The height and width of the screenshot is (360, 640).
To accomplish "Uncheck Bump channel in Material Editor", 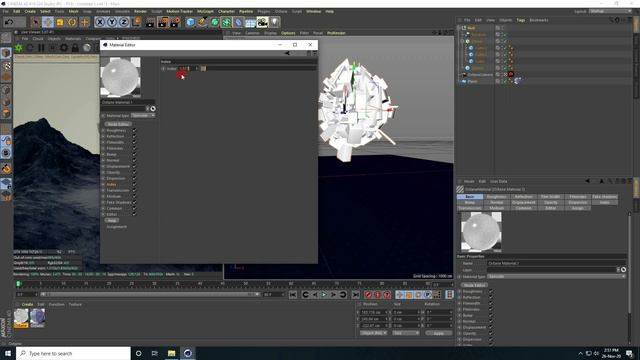I will [x=134, y=154].
